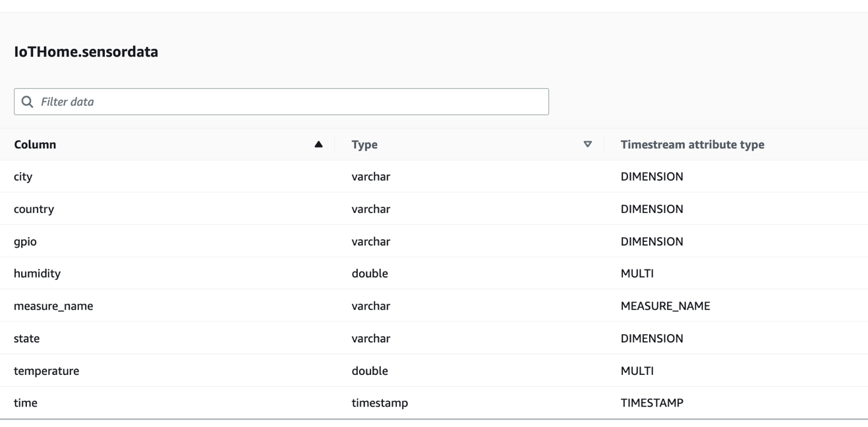Sort ascending by Column arrow
This screenshot has height=427, width=868.
pos(319,144)
